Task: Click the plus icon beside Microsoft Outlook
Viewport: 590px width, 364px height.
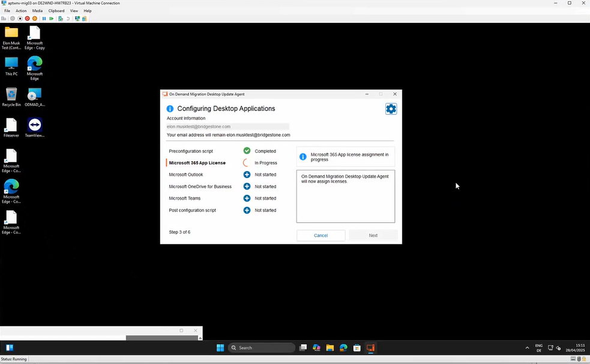Action: tap(247, 175)
